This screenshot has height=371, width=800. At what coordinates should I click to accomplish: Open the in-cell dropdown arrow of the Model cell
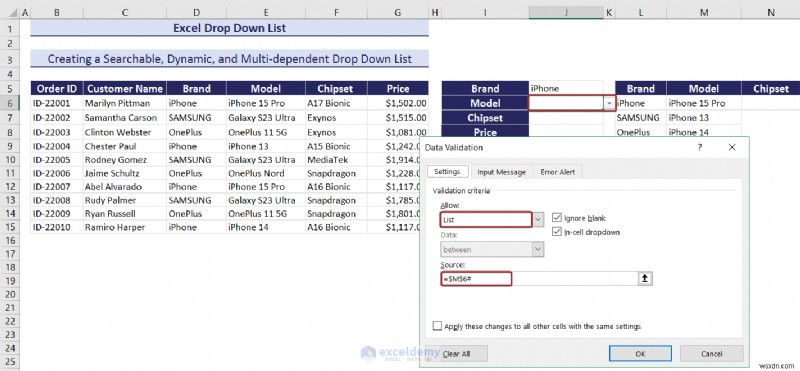[x=609, y=104]
